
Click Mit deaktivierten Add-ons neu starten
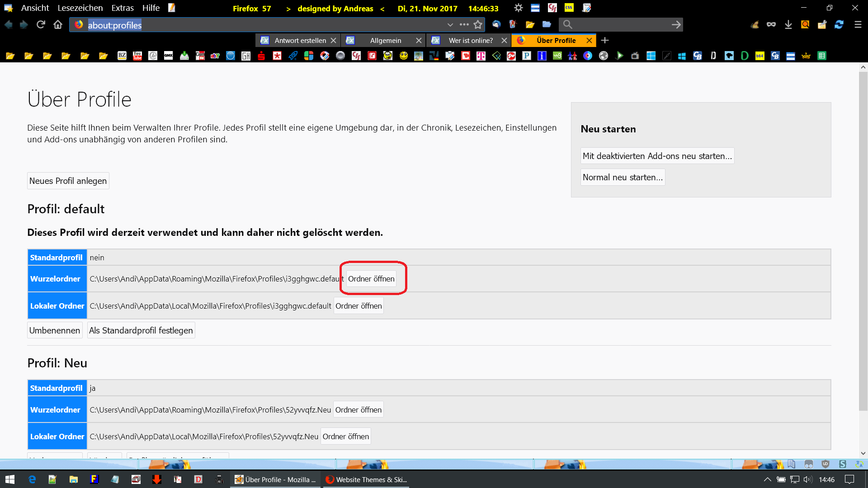coord(657,156)
